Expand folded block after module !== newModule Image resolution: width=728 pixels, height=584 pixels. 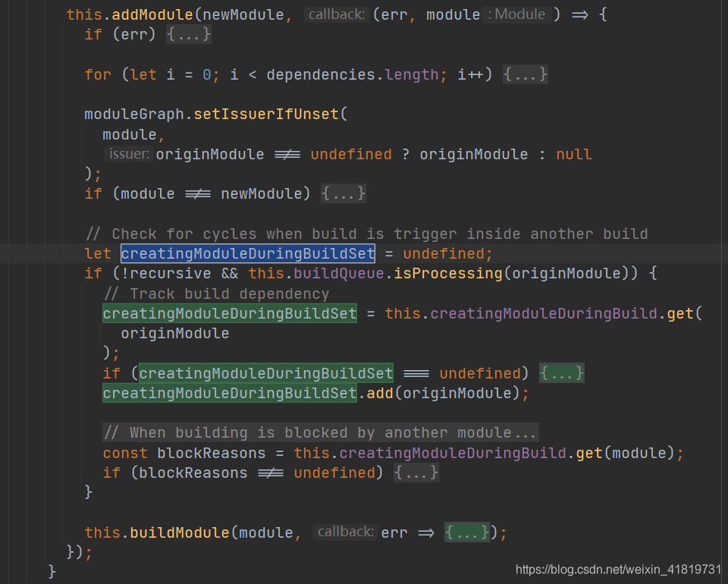(x=343, y=193)
